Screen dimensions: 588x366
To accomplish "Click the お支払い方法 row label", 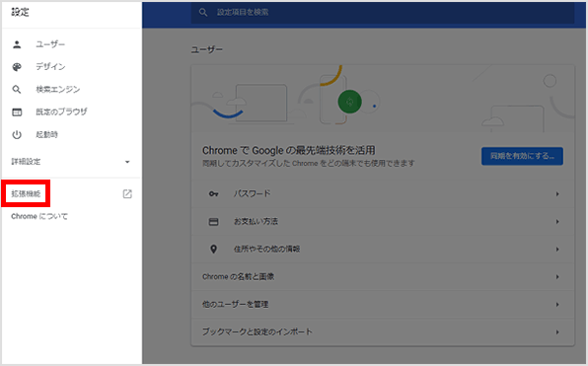I will tap(256, 221).
